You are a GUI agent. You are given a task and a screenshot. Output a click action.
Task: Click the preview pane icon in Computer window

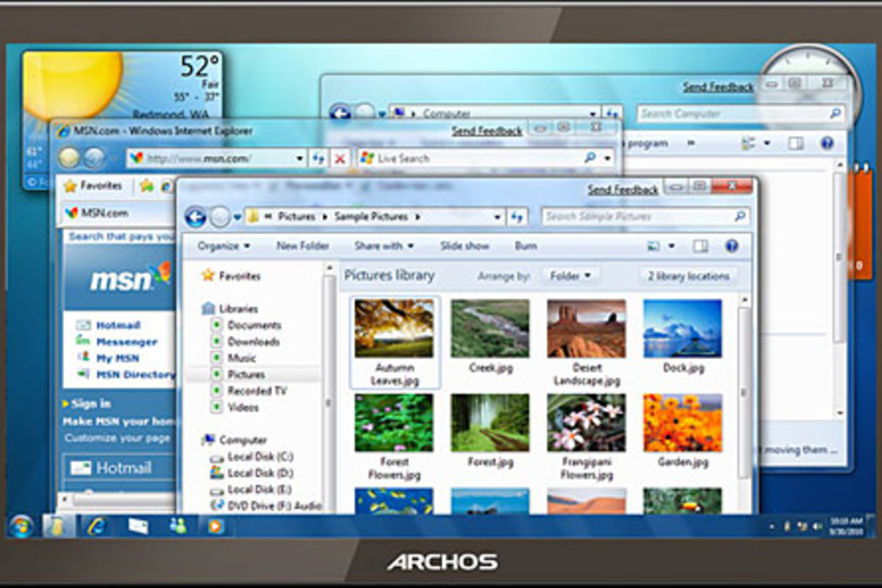coord(796,143)
